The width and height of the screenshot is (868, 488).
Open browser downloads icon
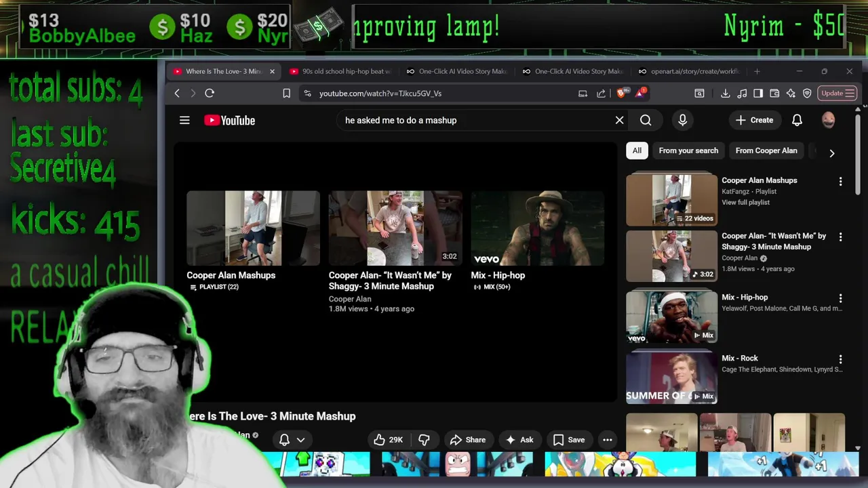point(725,94)
